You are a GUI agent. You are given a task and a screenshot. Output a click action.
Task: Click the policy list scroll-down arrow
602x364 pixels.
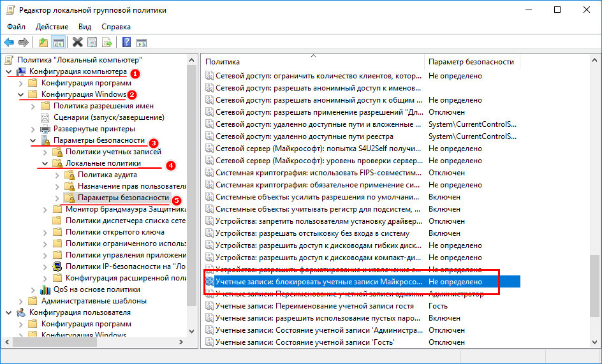pyautogui.click(x=594, y=341)
